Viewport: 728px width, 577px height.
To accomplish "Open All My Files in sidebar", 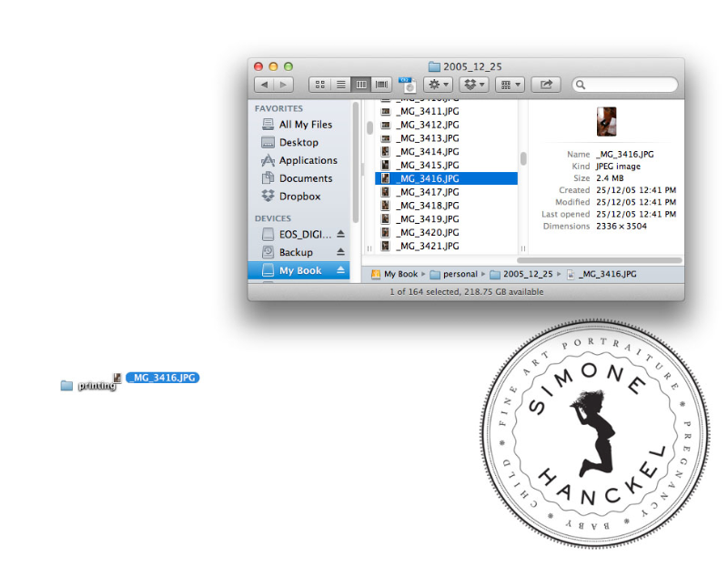I will coord(297,125).
